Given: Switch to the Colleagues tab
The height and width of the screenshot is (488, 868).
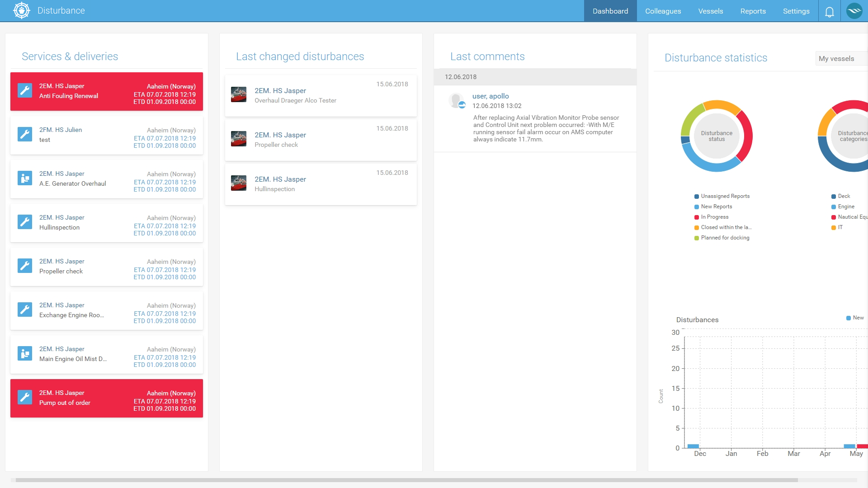Looking at the screenshot, I should pyautogui.click(x=663, y=11).
